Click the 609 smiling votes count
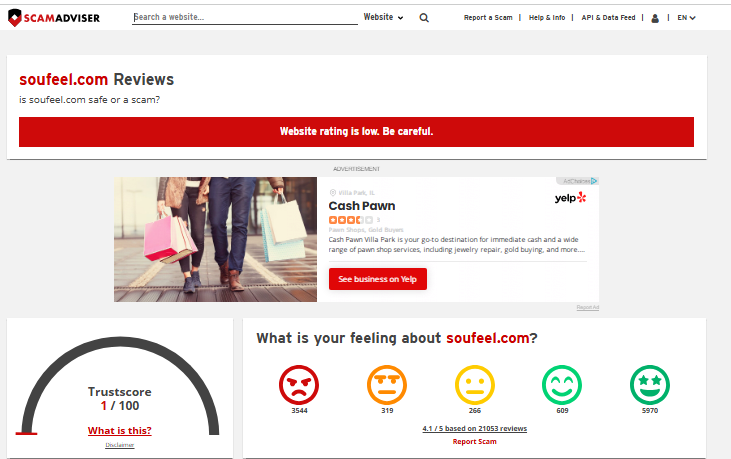Viewport: 731px width, 459px height. click(x=562, y=411)
